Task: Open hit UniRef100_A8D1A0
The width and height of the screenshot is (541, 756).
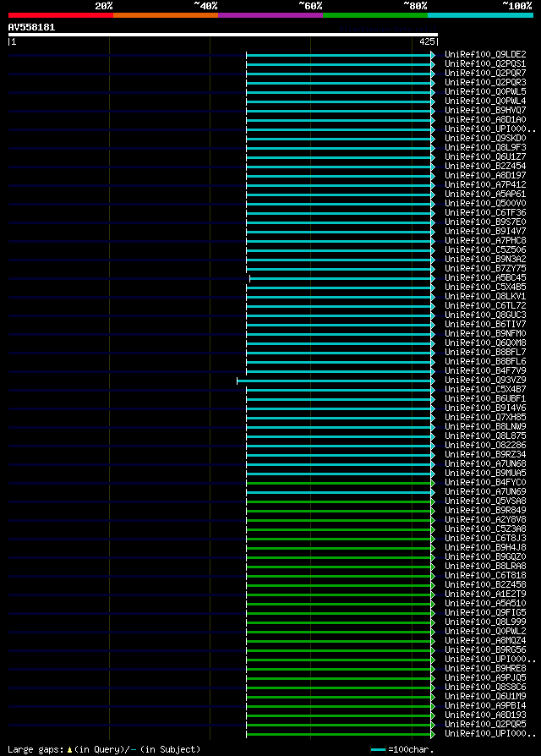Action: click(x=485, y=119)
